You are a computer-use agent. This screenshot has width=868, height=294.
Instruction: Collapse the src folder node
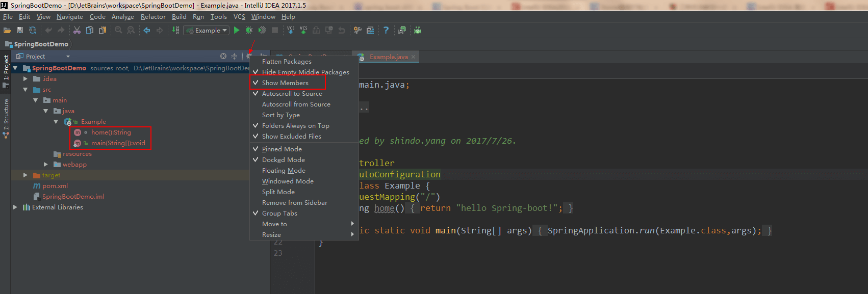[x=25, y=90]
